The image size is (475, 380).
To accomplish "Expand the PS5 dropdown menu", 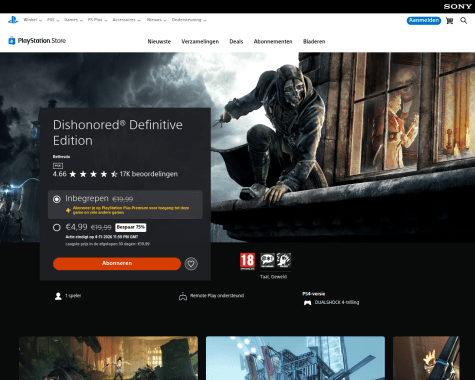I will tap(53, 20).
